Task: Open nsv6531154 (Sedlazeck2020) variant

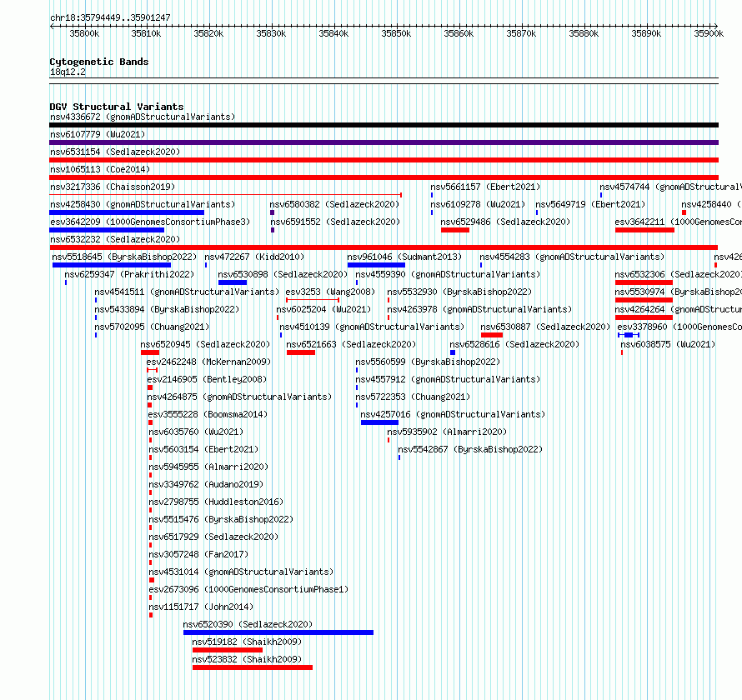Action: coord(115,152)
